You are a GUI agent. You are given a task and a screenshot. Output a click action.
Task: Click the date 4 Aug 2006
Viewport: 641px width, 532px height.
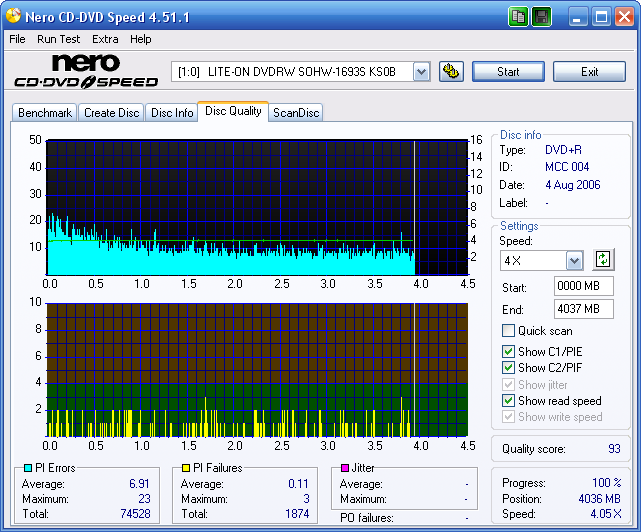[573, 185]
